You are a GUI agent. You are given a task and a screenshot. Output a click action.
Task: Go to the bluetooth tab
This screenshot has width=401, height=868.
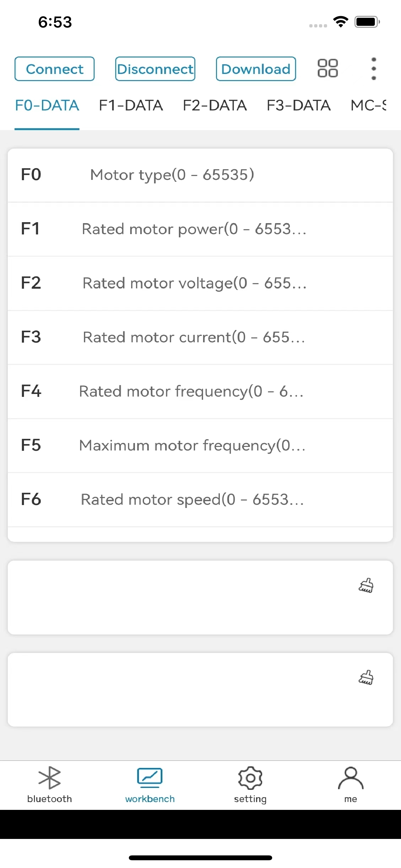point(49,785)
